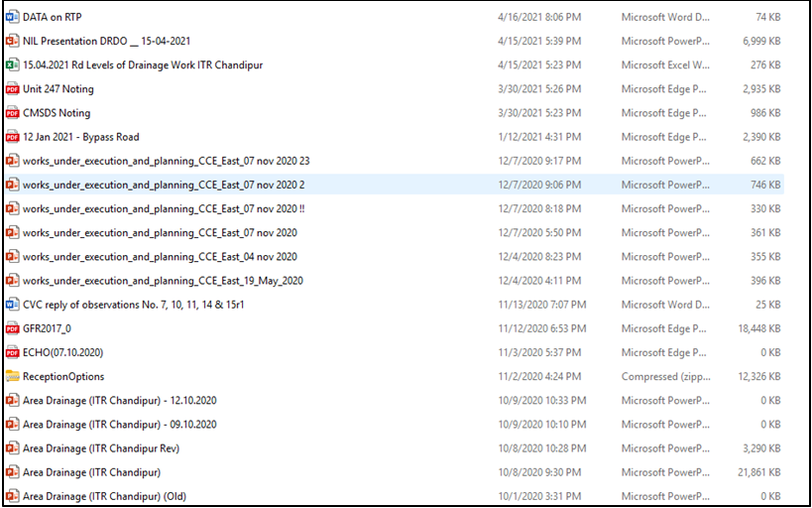This screenshot has height=508, width=812.
Task: Click PDF icon next to Unit 247 Noting
Action: tap(12, 89)
